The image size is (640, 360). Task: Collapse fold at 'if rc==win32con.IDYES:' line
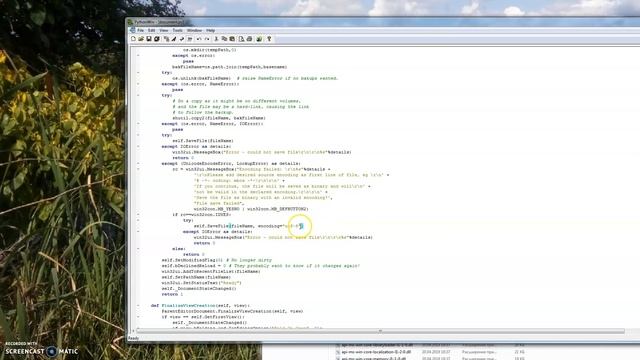[x=138, y=215]
